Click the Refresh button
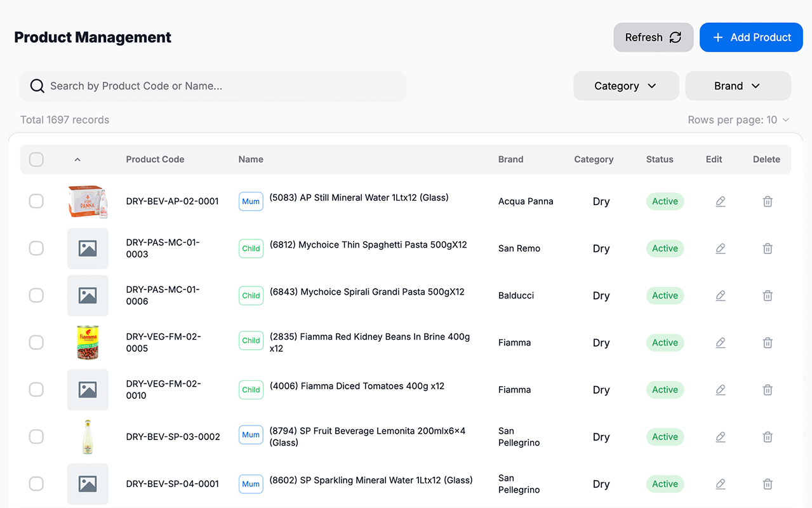Viewport: 812px width, 508px height. click(x=653, y=37)
